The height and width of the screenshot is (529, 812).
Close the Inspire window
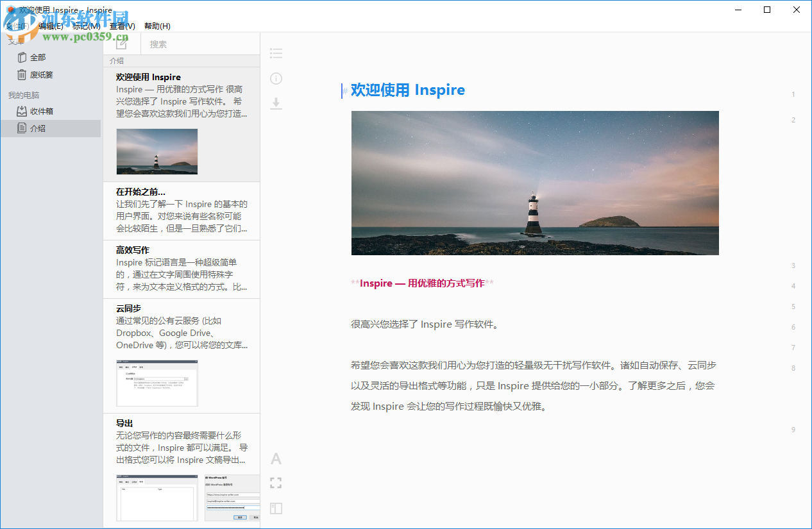tap(797, 10)
